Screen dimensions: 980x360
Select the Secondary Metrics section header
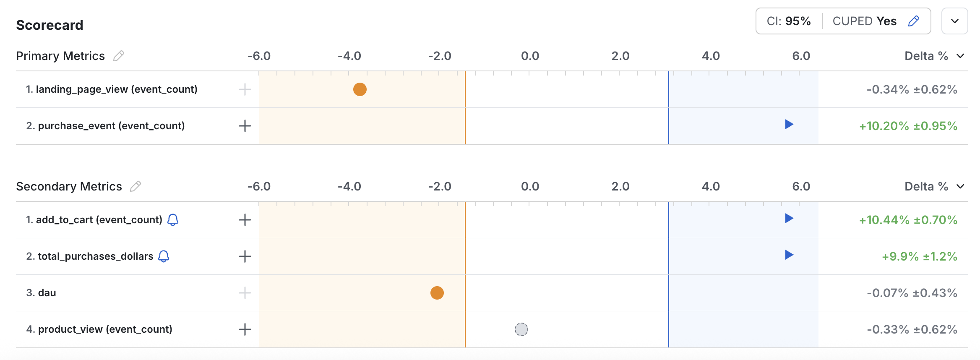click(70, 186)
